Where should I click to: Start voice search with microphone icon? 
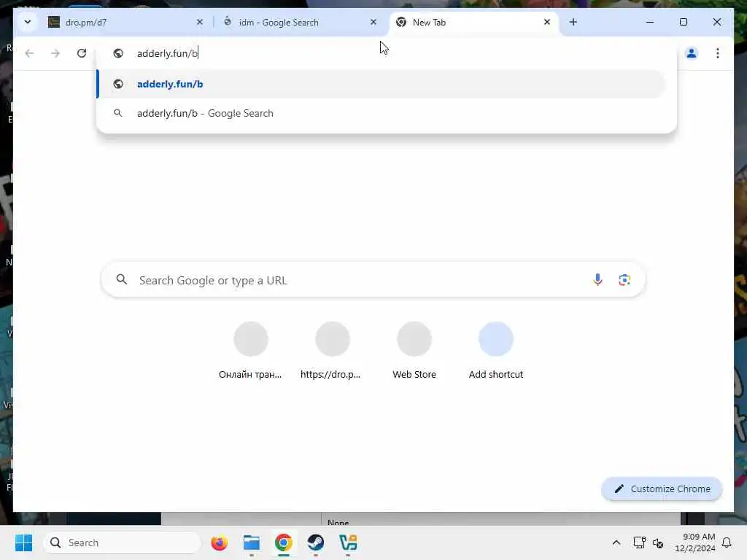click(x=597, y=280)
